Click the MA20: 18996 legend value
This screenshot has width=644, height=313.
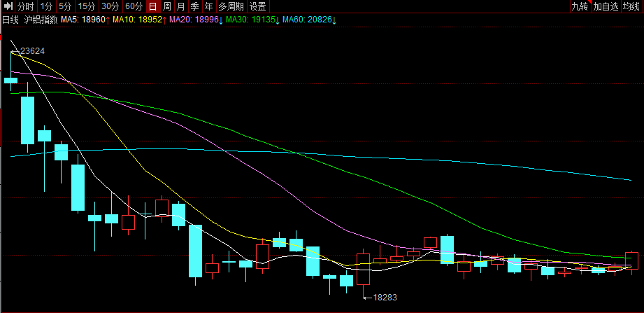pos(196,20)
